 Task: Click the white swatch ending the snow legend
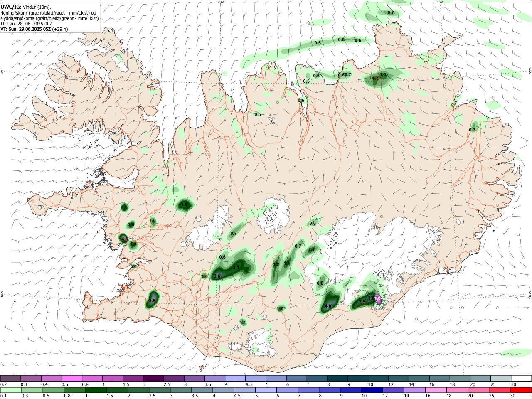point(522,378)
